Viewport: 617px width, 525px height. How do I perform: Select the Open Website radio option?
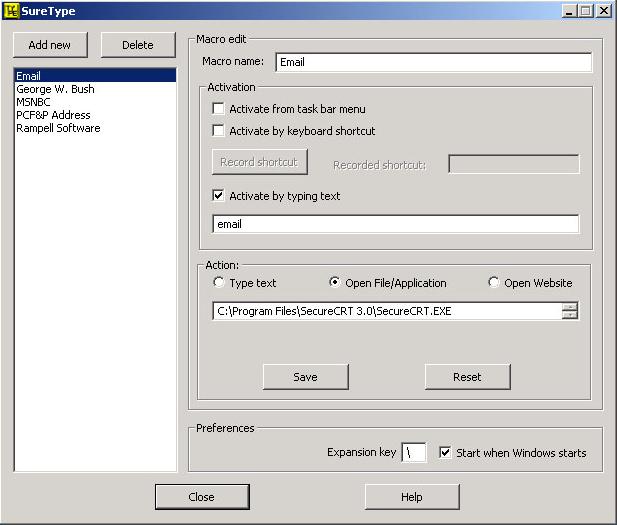click(493, 282)
